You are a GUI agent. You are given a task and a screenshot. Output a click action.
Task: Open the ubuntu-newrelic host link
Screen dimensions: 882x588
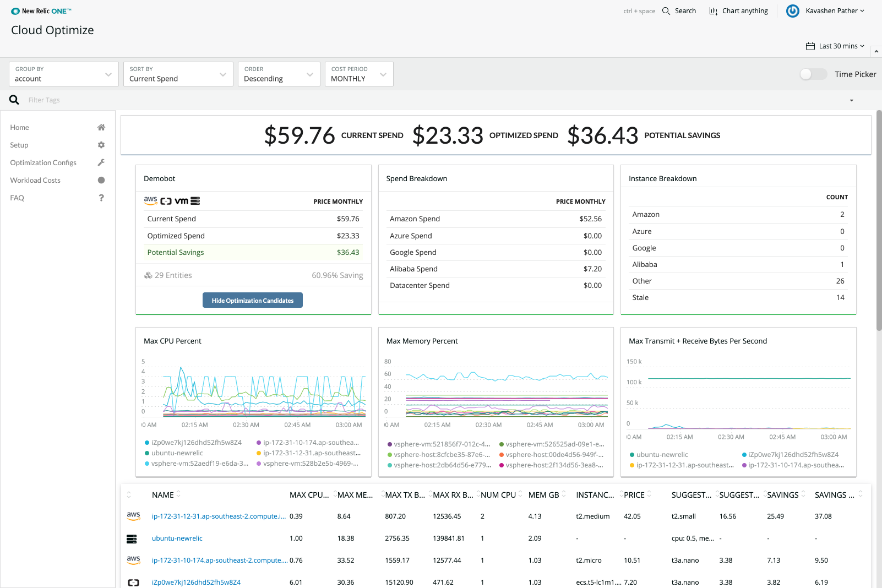177,538
